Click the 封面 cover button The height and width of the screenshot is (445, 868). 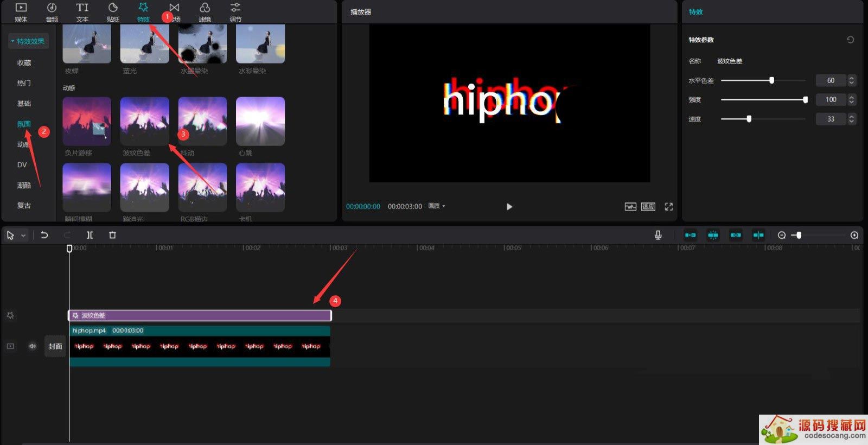tap(55, 346)
